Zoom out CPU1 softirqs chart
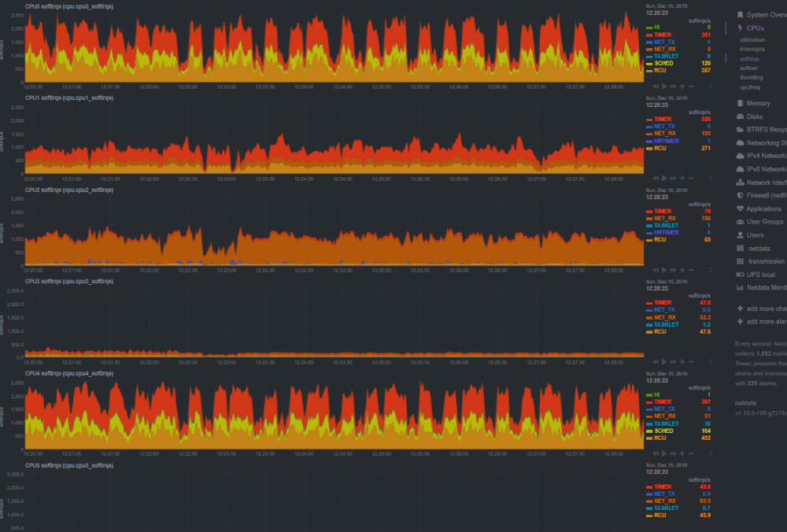Viewport: 787px width, 532px height. (691, 178)
